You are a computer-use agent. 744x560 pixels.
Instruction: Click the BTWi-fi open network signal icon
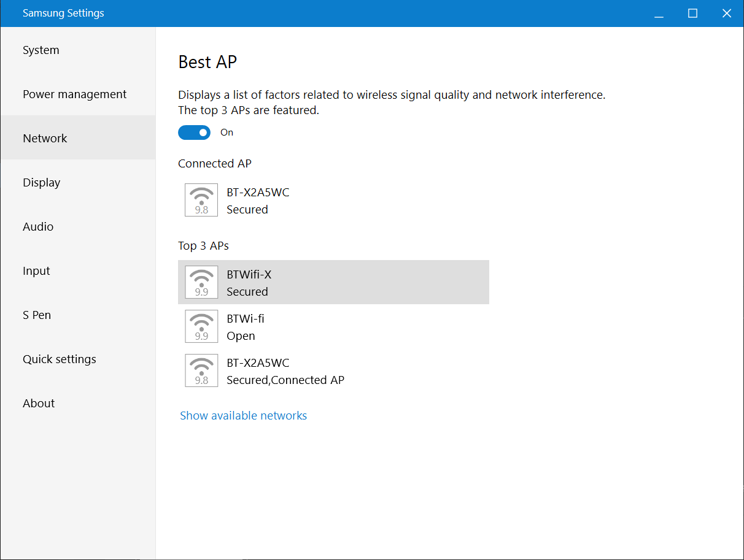tap(201, 326)
